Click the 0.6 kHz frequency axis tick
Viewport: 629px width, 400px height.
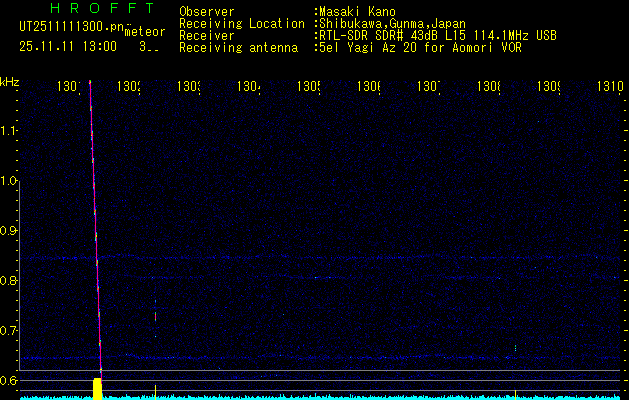[9, 380]
